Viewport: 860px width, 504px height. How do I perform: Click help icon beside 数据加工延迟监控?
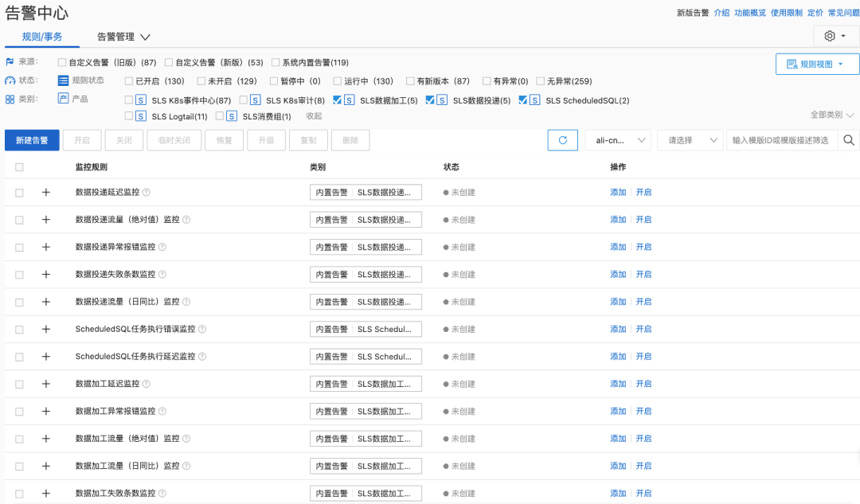pyautogui.click(x=147, y=384)
